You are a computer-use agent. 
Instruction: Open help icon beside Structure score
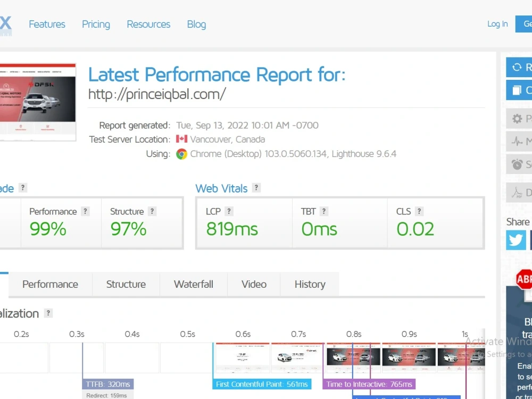(x=152, y=211)
